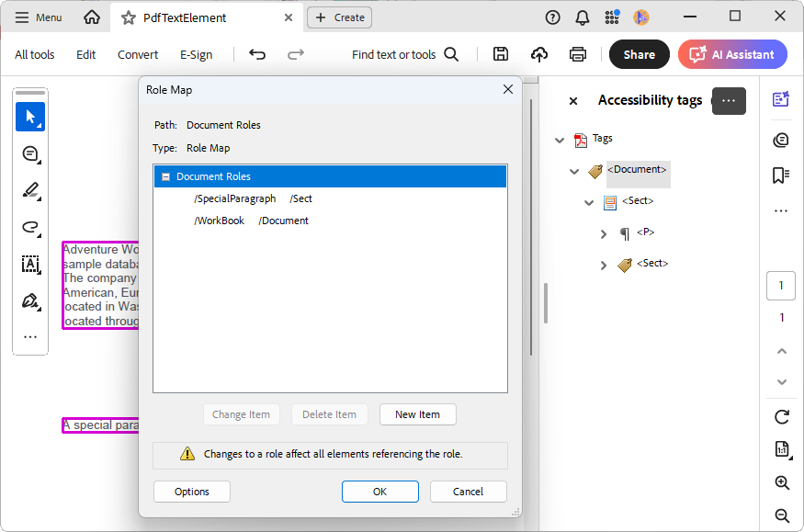
Task: Close the Accessibility tags panel
Action: pos(573,101)
